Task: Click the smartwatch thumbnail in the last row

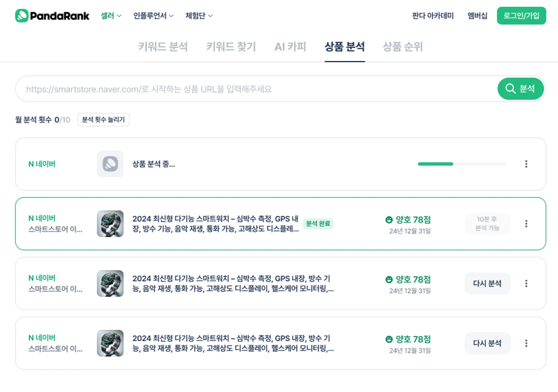Action: (110, 343)
